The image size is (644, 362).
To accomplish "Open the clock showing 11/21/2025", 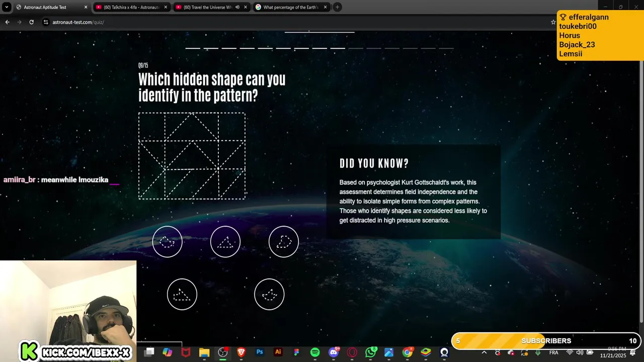I will click(613, 352).
